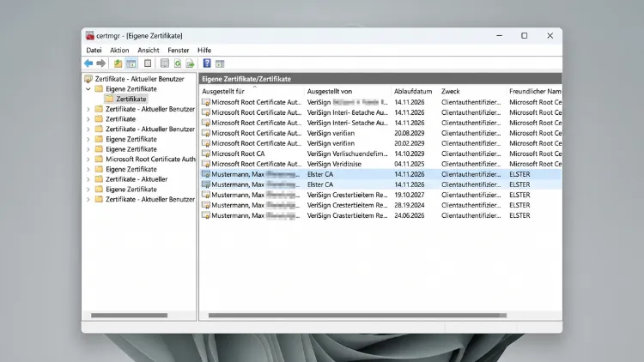Select the Microsoft Root CA certificate row
This screenshot has width=644, height=362.
click(x=380, y=154)
